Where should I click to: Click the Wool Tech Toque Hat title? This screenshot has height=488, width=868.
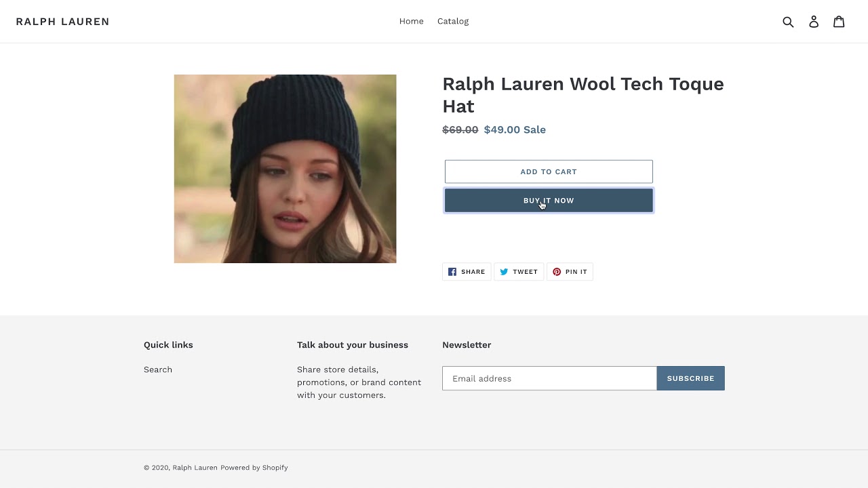coord(583,95)
